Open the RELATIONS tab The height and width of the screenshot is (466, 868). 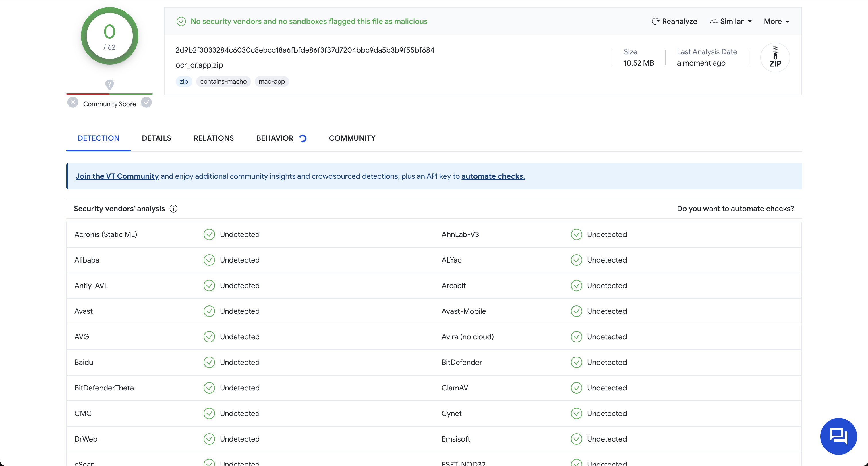click(213, 138)
